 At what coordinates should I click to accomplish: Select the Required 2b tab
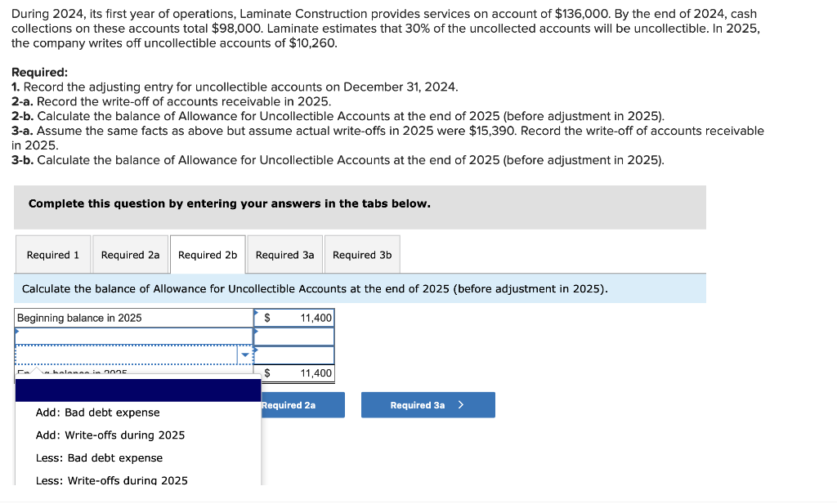208,254
